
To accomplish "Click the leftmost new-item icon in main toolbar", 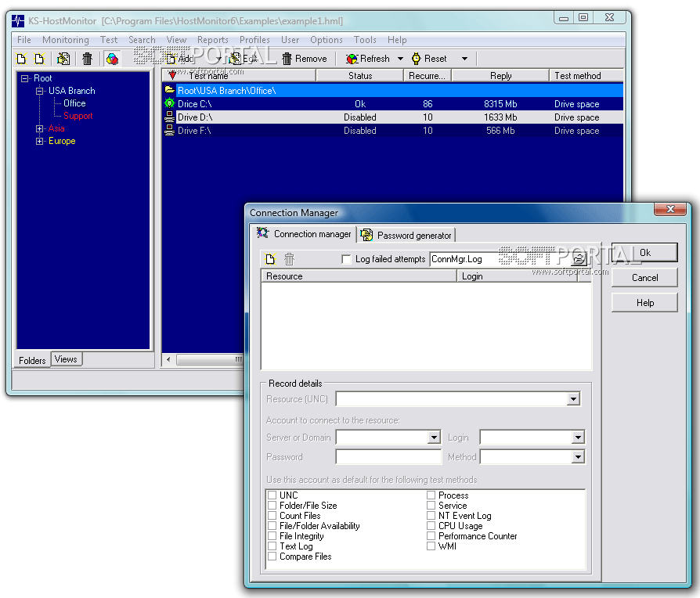I will point(21,59).
